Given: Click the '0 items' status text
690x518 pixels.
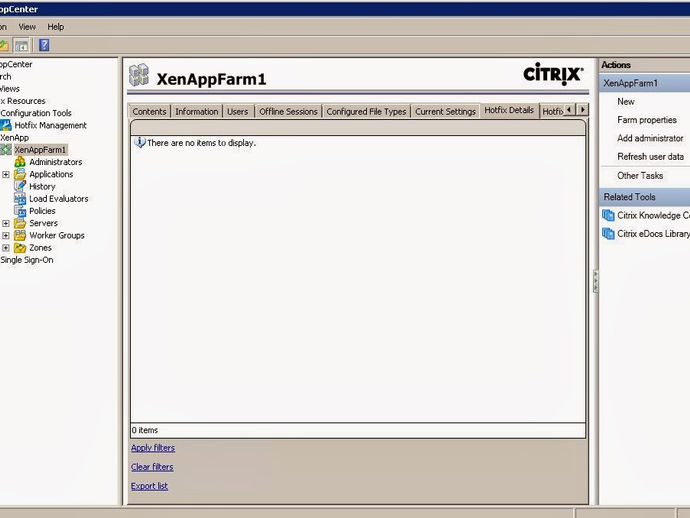Looking at the screenshot, I should 145,430.
